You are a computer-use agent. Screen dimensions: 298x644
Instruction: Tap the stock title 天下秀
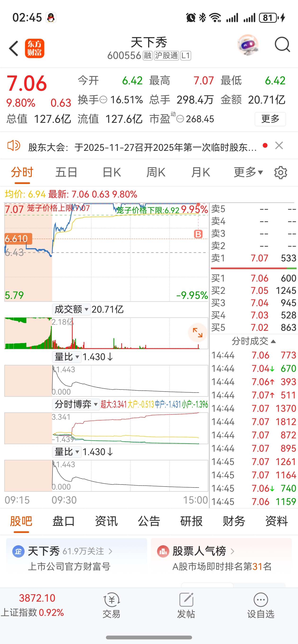pyautogui.click(x=149, y=42)
